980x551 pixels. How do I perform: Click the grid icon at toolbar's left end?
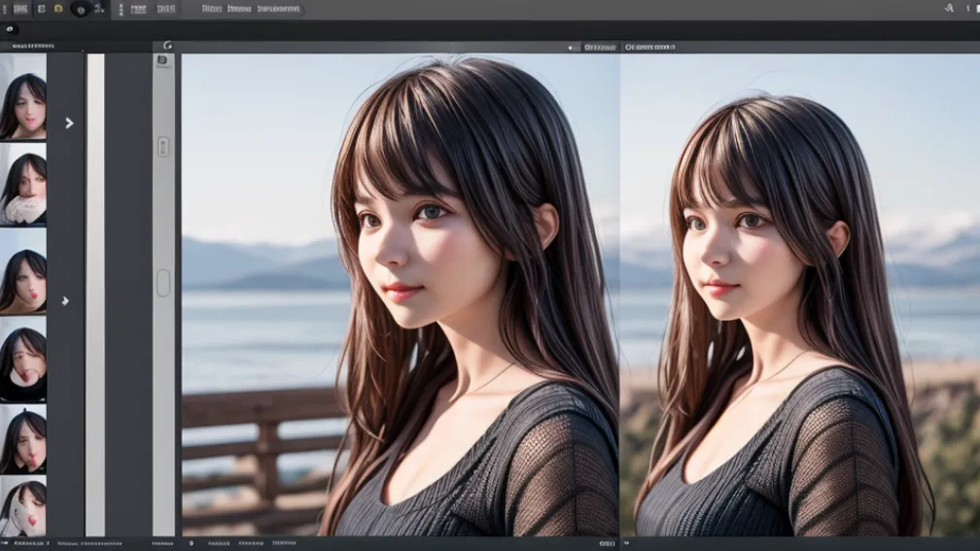click(x=20, y=9)
